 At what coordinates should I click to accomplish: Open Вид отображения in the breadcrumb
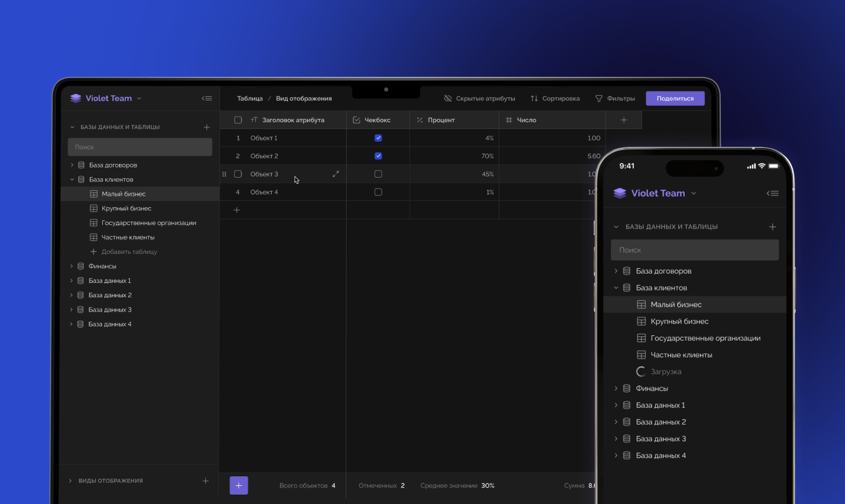pos(304,98)
